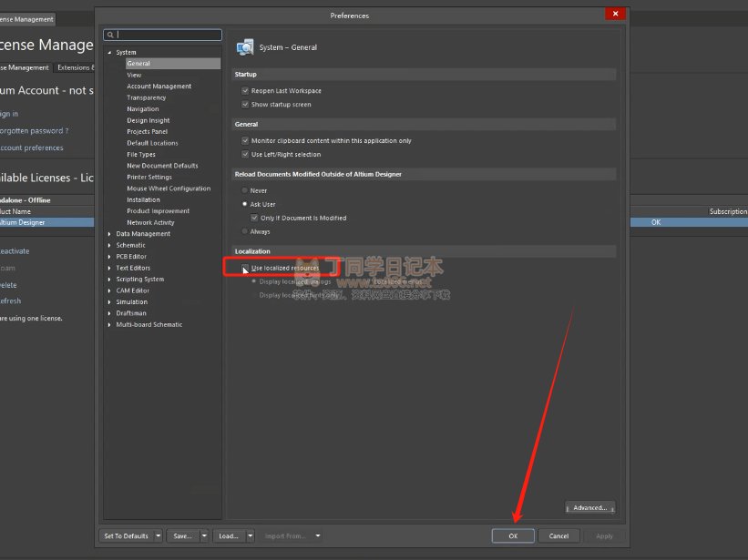
Task: Open Account Management preferences page
Action: point(159,87)
